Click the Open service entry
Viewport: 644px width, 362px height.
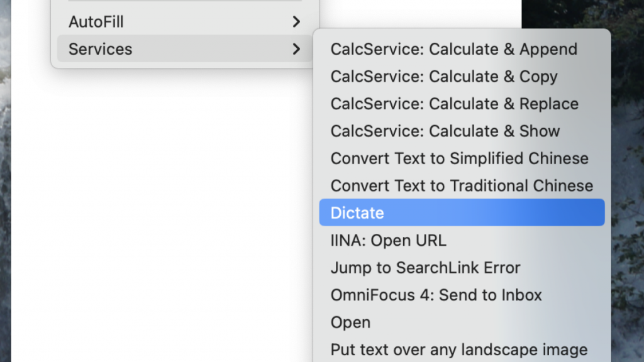tap(350, 322)
